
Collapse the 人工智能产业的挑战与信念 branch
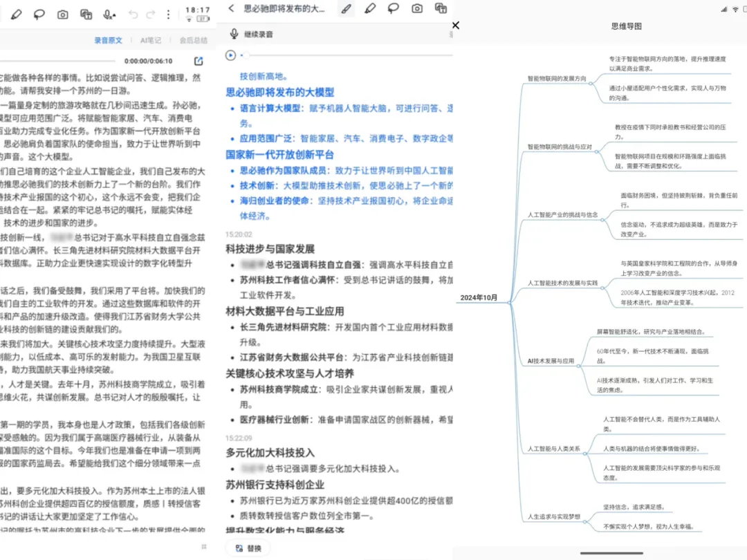click(602, 220)
